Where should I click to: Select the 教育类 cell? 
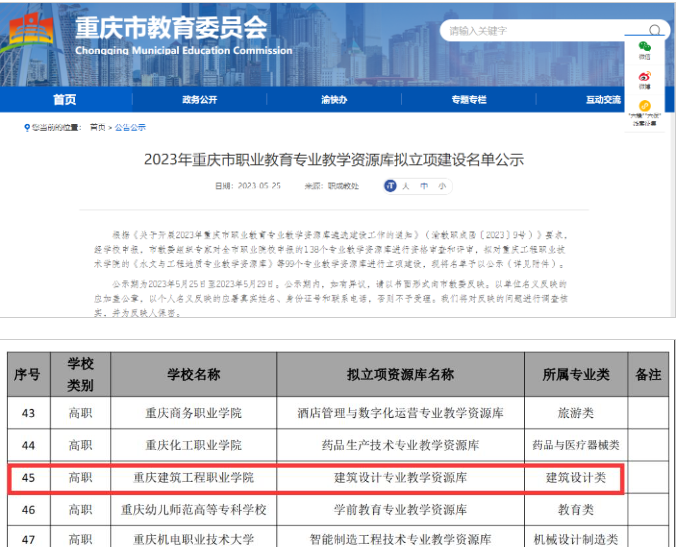(576, 510)
